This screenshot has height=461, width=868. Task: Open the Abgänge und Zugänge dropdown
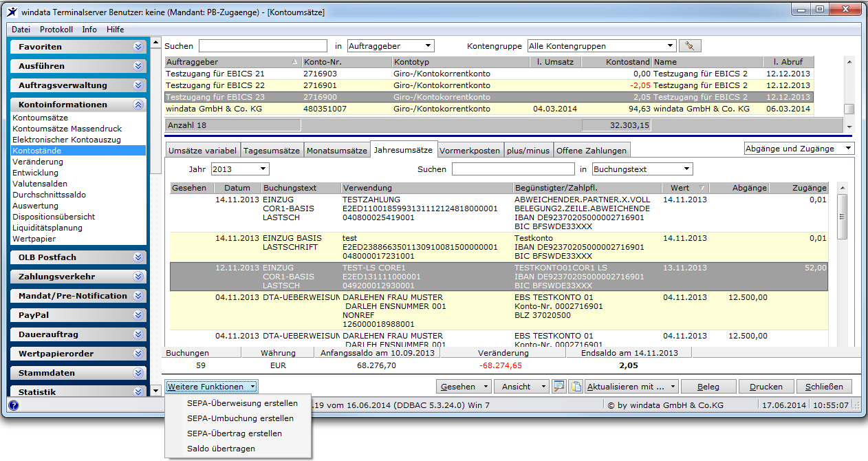tap(799, 149)
